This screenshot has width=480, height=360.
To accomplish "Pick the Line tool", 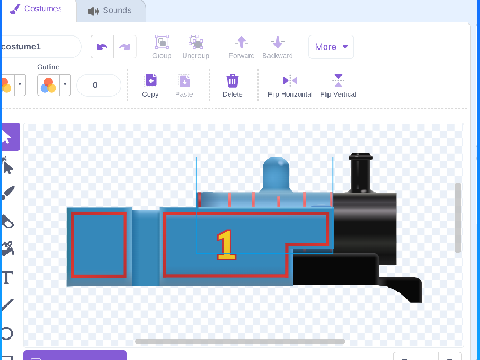I will (x=8, y=305).
